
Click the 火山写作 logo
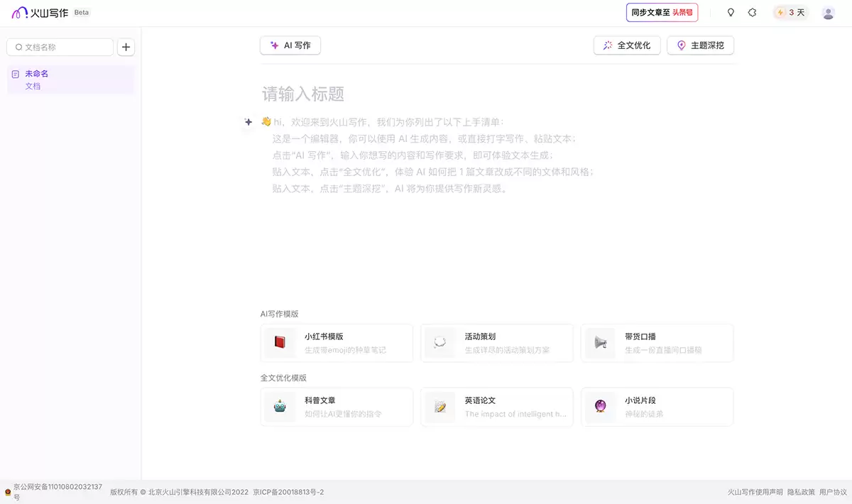40,13
